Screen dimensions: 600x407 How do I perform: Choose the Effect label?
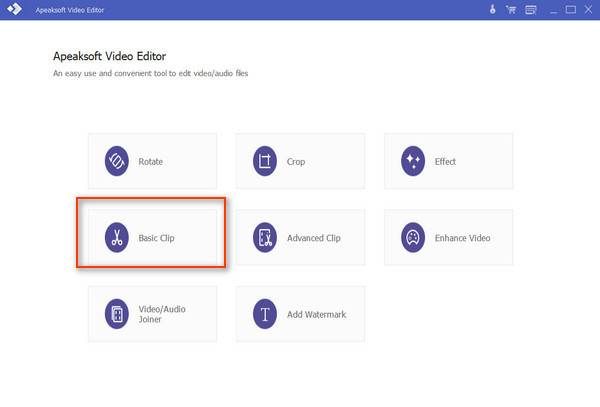coord(445,161)
